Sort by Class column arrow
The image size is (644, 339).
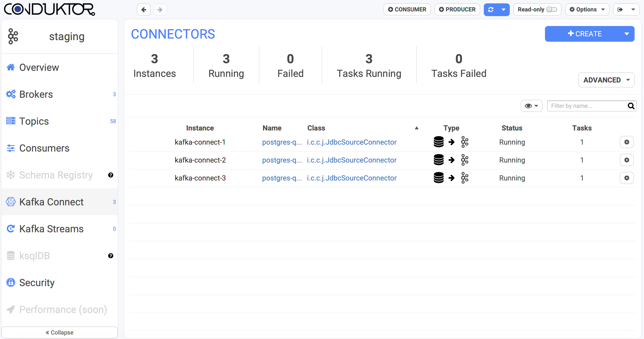click(417, 128)
